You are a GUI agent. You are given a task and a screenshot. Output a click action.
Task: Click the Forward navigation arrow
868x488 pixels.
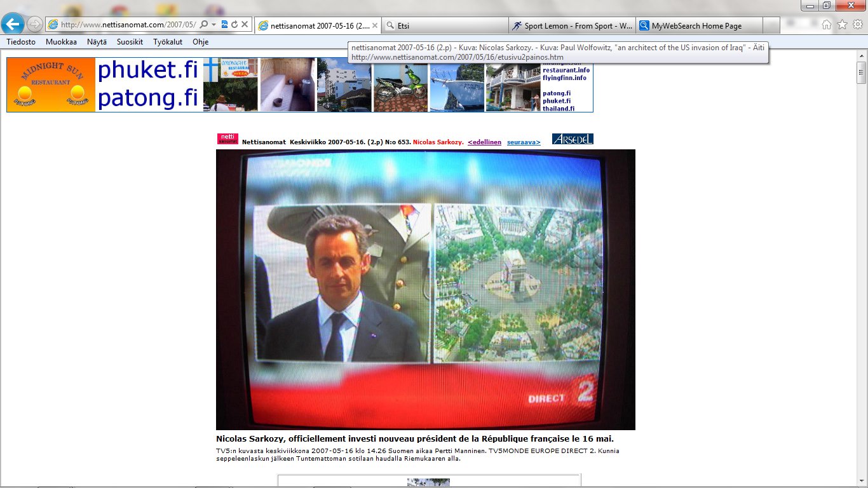pyautogui.click(x=35, y=25)
